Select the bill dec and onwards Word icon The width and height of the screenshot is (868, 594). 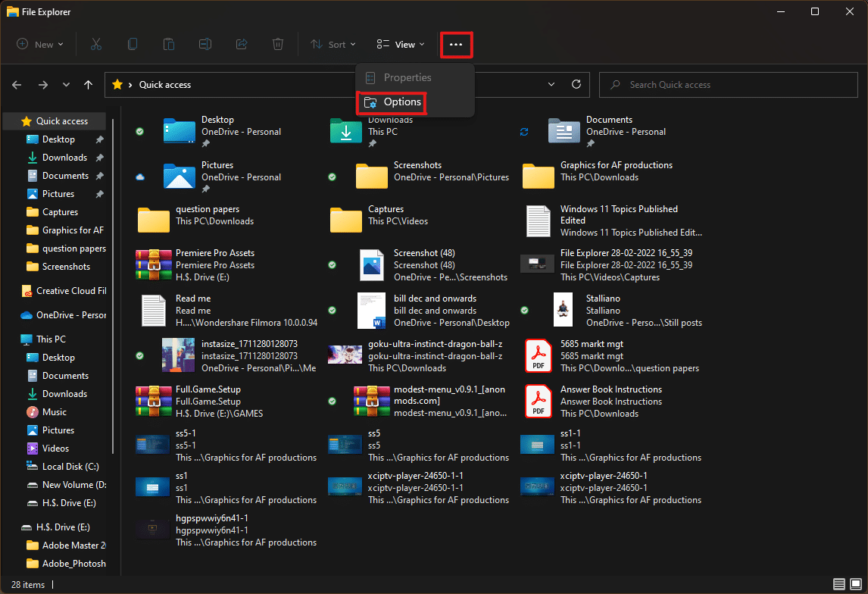pos(371,311)
